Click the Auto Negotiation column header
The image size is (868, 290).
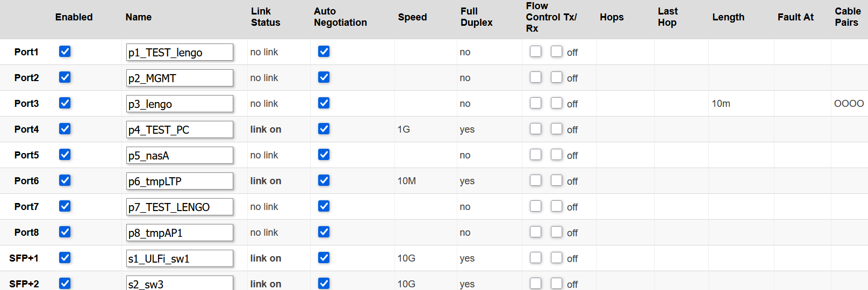click(340, 17)
